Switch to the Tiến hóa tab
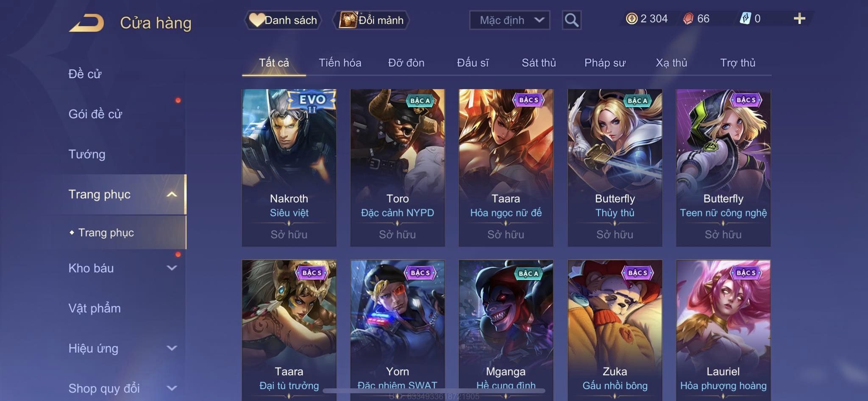Screen dimensions: 868x401 pyautogui.click(x=340, y=63)
